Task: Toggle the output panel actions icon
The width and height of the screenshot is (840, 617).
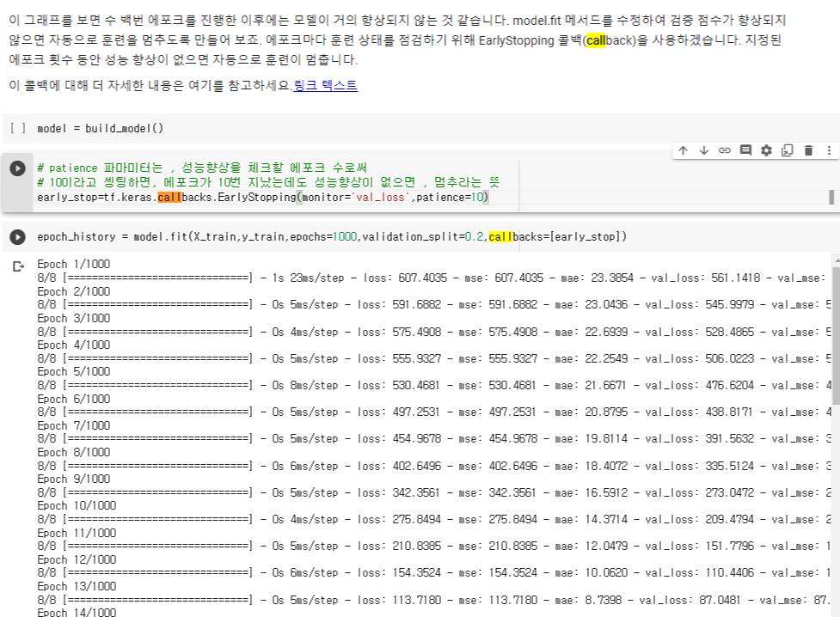Action: click(18, 266)
